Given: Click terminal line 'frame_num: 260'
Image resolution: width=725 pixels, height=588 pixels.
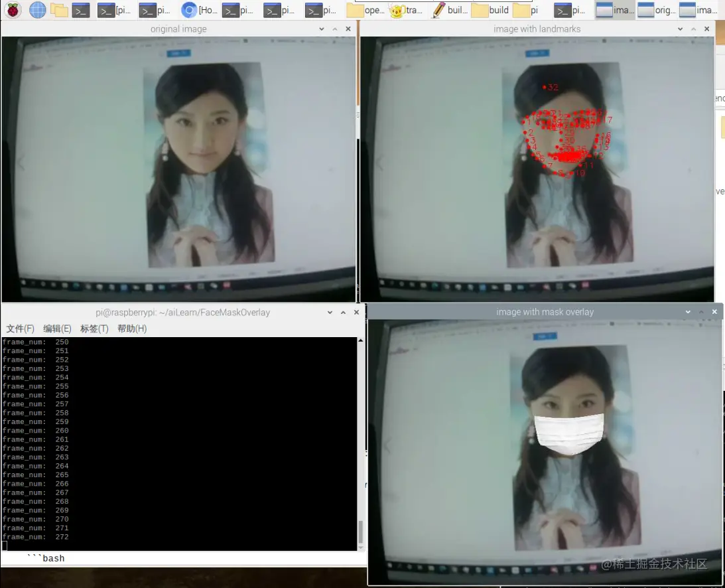Looking at the screenshot, I should (35, 430).
